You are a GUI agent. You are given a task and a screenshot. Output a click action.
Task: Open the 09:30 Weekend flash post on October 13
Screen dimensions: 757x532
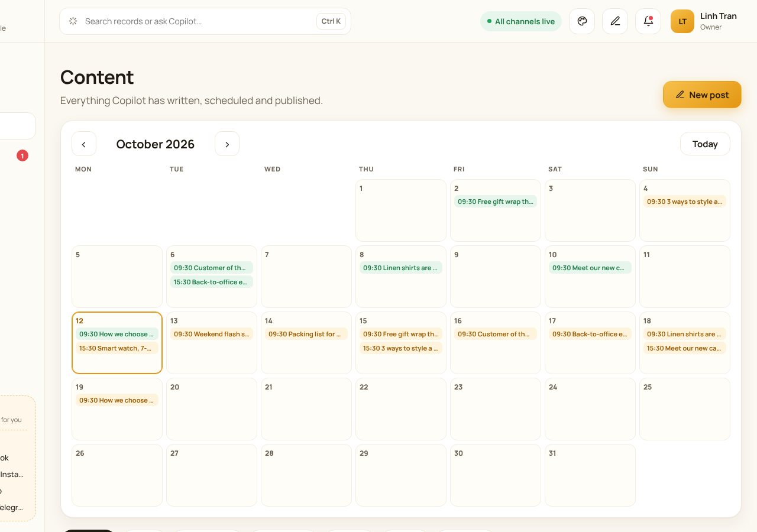click(x=212, y=334)
